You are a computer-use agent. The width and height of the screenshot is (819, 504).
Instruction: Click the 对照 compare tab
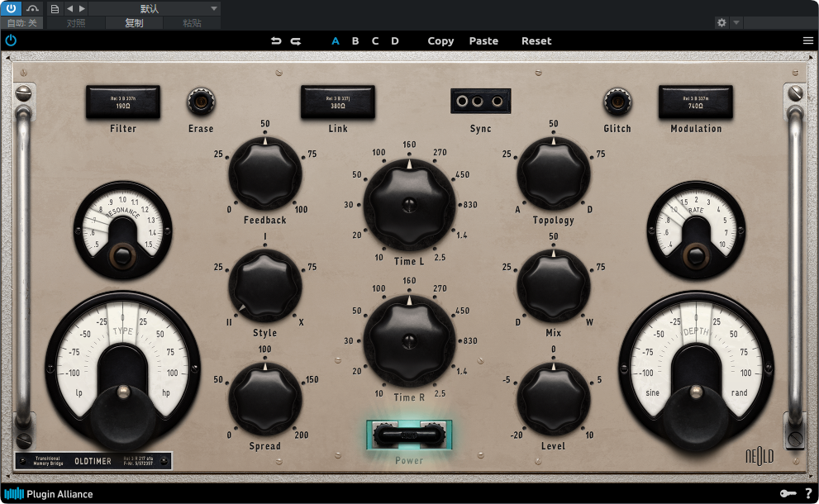[x=76, y=23]
